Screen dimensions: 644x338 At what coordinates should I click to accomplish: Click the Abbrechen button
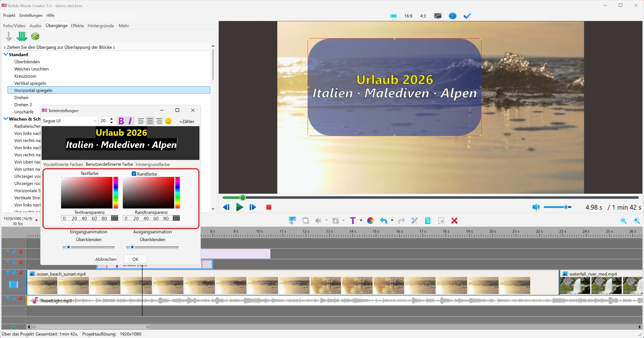106,259
